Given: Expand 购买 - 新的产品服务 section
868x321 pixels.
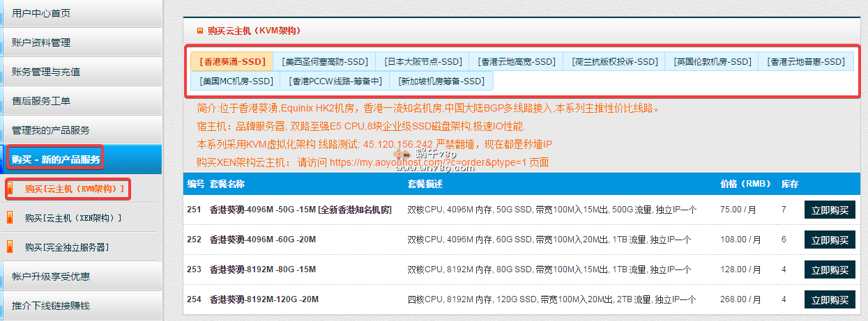Looking at the screenshot, I should (x=56, y=160).
